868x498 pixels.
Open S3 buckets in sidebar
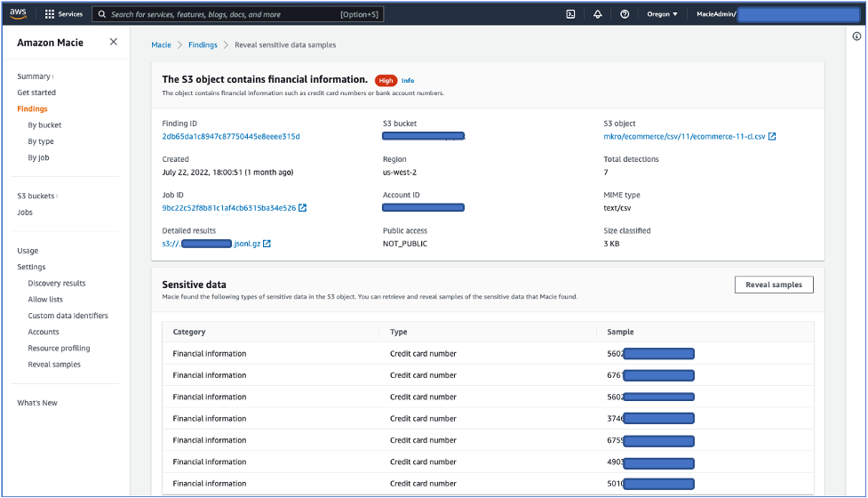(x=36, y=197)
